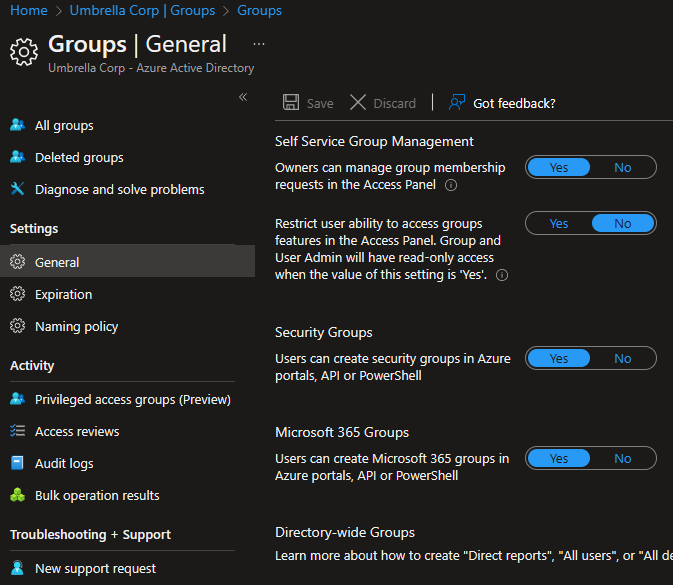Screen dimensions: 673x585
Task: Click the New support request person icon
Action: (x=17, y=568)
